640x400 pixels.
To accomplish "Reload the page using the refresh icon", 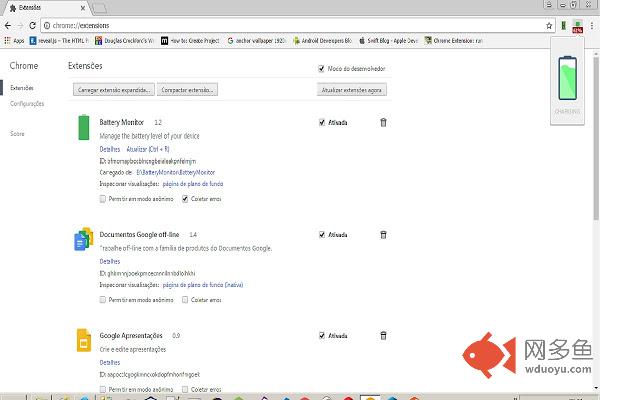I will 32,25.
